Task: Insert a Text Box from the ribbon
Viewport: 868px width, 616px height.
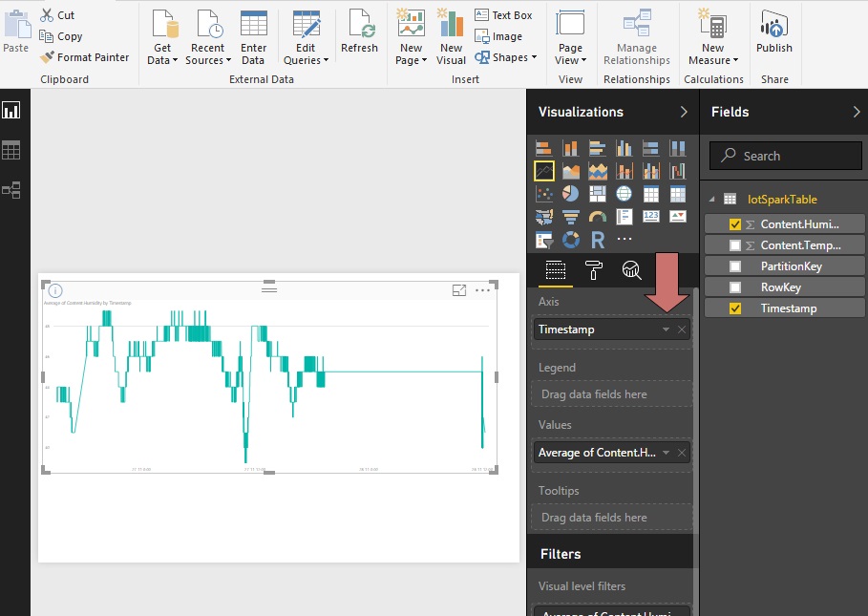Action: click(504, 14)
